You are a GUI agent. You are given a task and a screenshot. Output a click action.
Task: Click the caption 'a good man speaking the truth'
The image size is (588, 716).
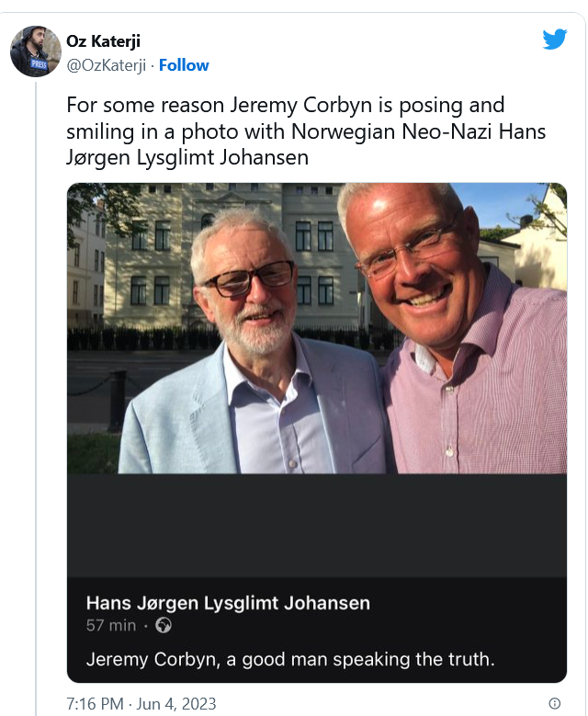click(x=360, y=659)
